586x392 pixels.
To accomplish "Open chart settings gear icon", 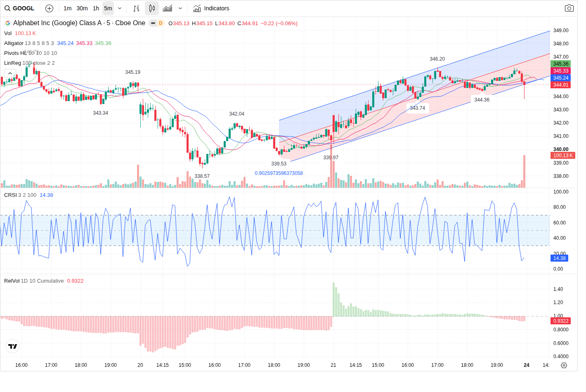I will point(564,365).
